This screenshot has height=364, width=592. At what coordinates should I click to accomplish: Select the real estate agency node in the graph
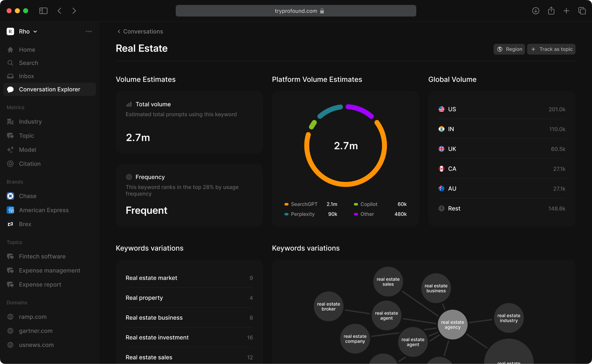452,324
